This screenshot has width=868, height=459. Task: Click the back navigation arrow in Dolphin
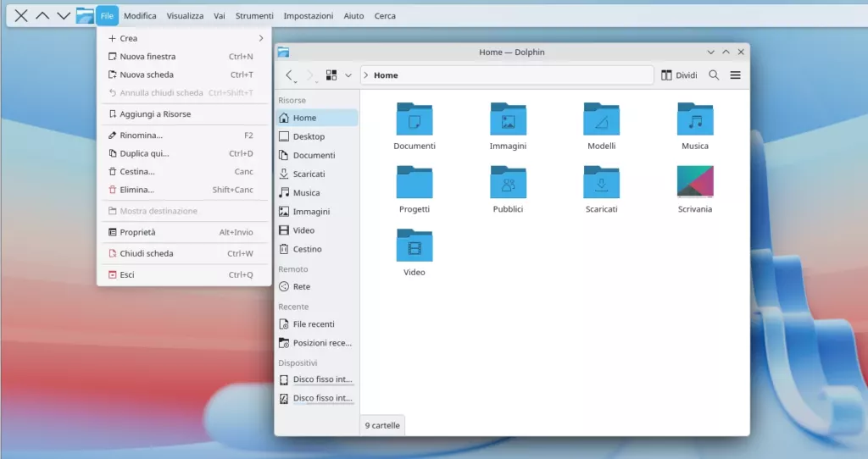[x=289, y=75]
